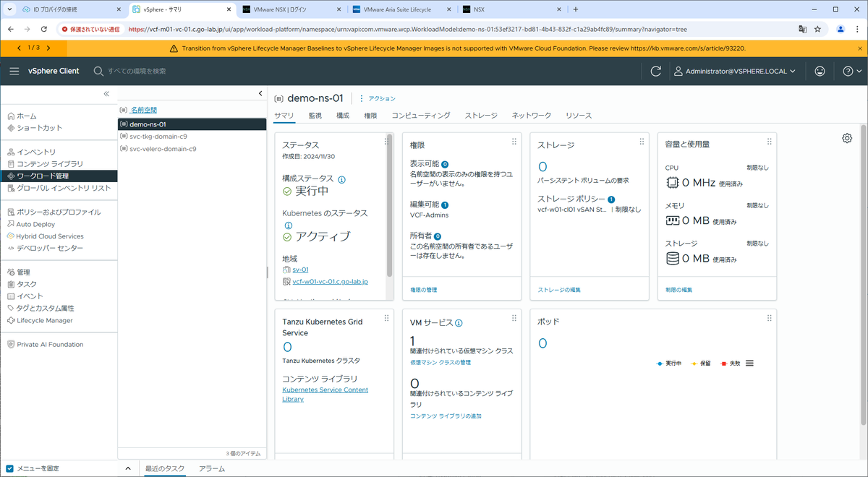Bookmark this page with the star icon
The width and height of the screenshot is (868, 477).
pos(817,29)
